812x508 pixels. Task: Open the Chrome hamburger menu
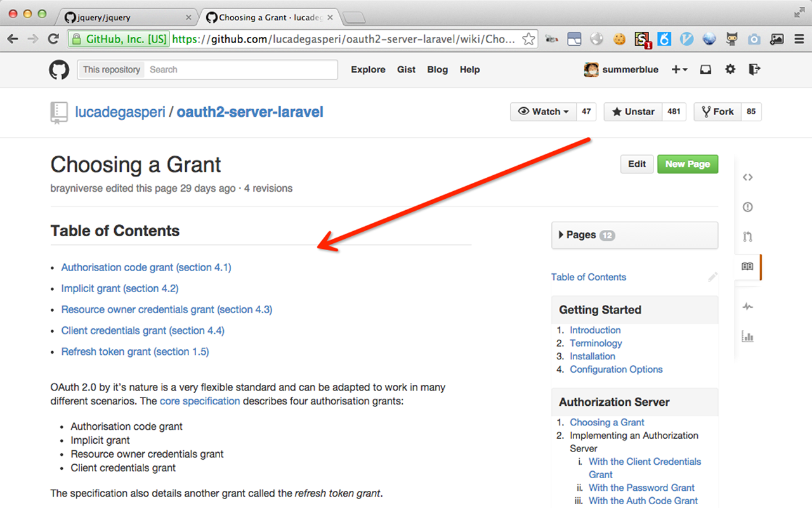click(x=799, y=39)
